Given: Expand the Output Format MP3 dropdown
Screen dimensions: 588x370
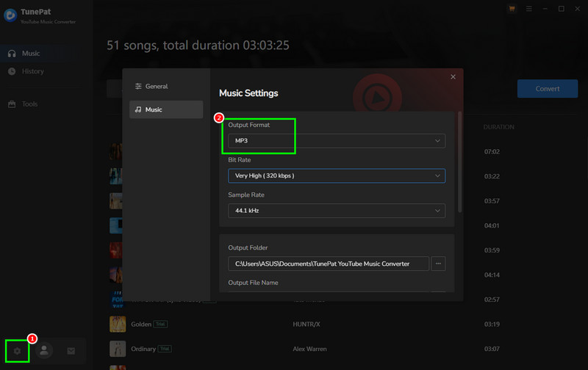Looking at the screenshot, I should (337, 141).
